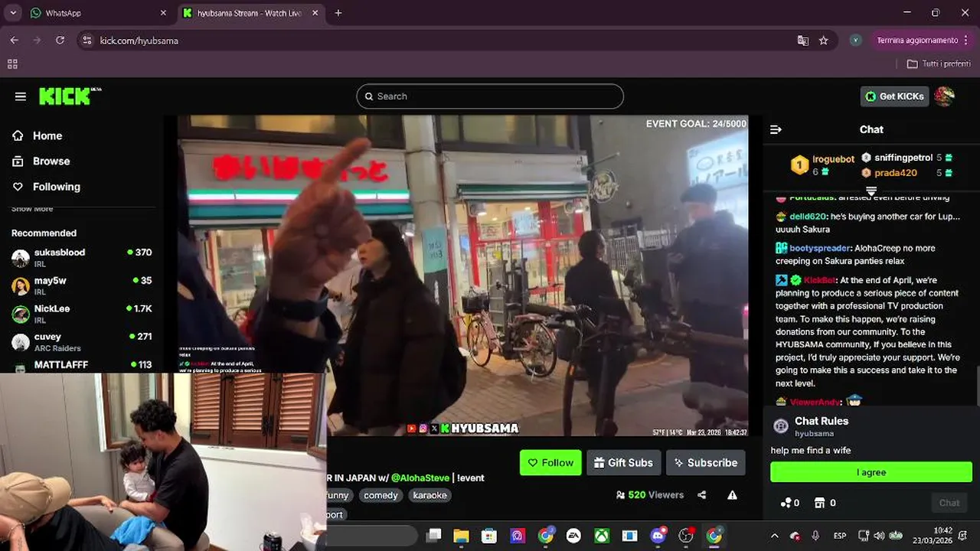Close the WhatsApp tab

[x=163, y=13]
